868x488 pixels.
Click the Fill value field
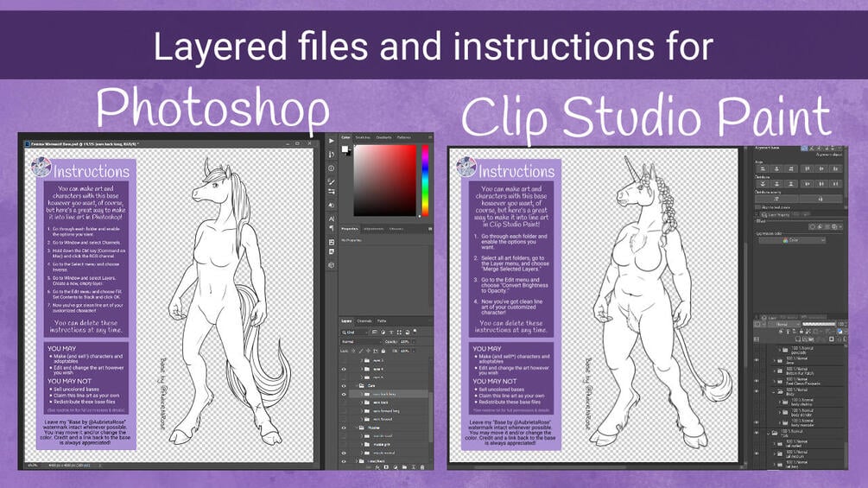[x=405, y=351]
